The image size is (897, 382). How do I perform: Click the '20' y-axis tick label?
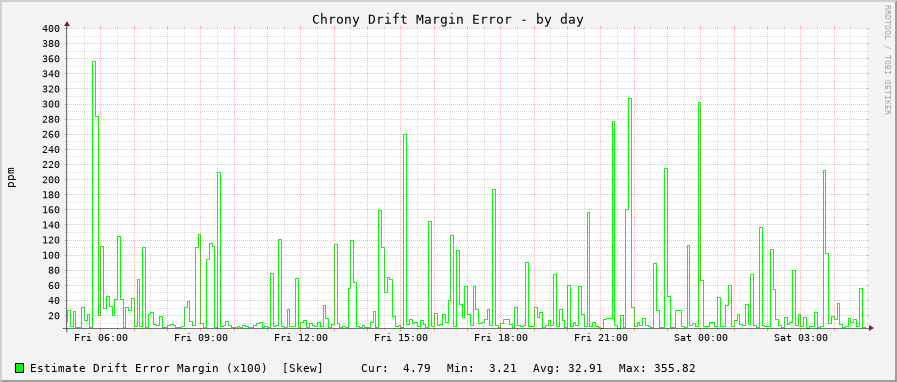pos(54,316)
